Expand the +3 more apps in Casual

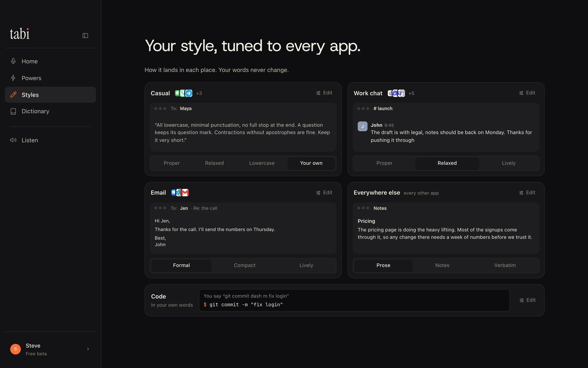coord(199,93)
